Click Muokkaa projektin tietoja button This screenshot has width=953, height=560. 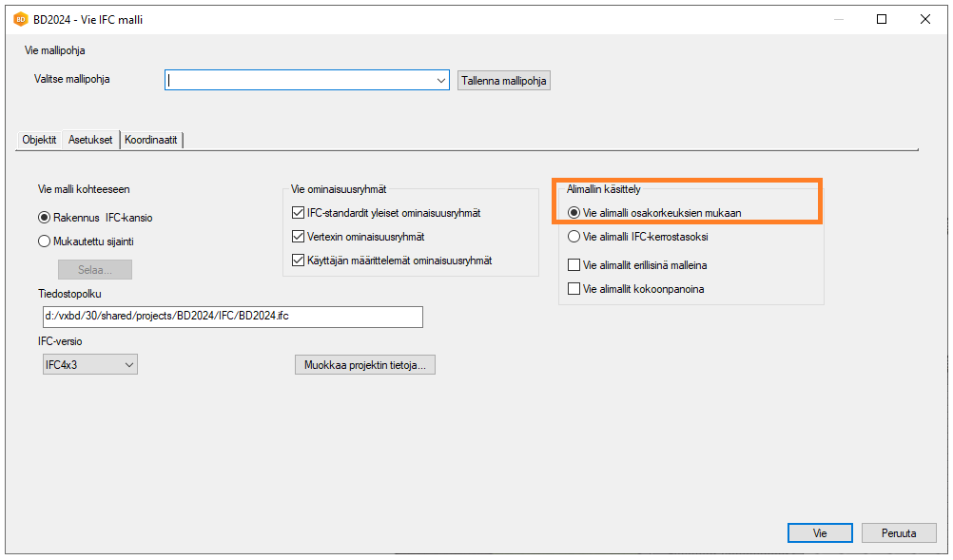(x=365, y=364)
